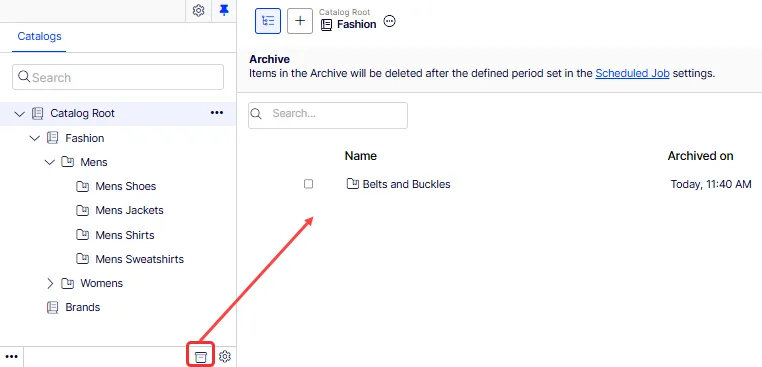Check the Belts and Buckles checkbox

(x=308, y=184)
